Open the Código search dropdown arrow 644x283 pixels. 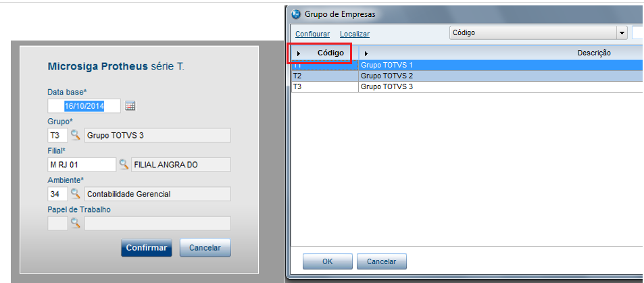[622, 33]
